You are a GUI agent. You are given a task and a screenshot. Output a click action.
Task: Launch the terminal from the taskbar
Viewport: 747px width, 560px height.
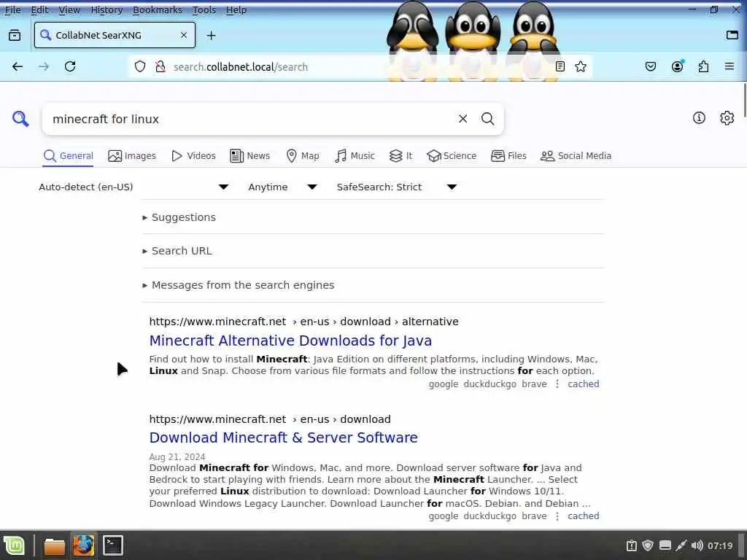(x=113, y=545)
